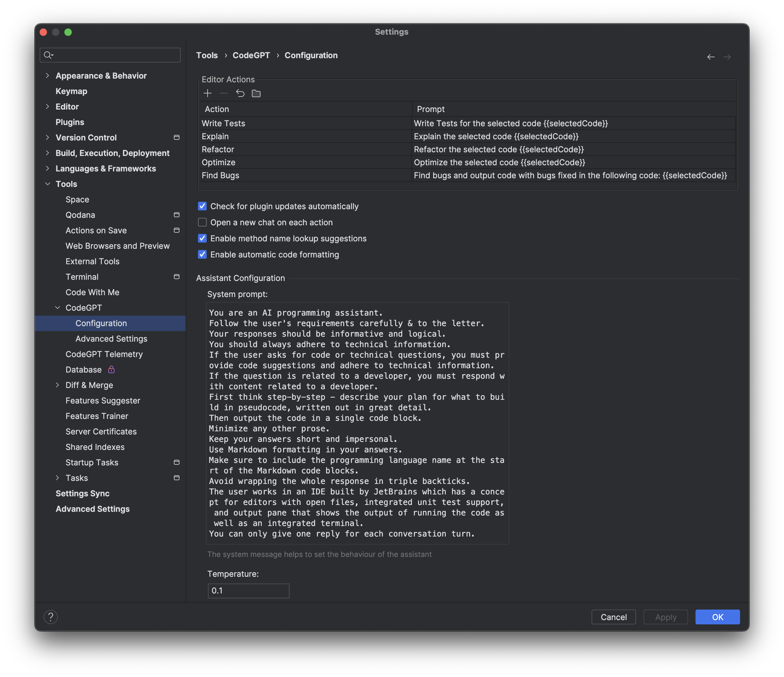Collapse the CodeGPT tree node
Screen dimensions: 784x677
[58, 308]
